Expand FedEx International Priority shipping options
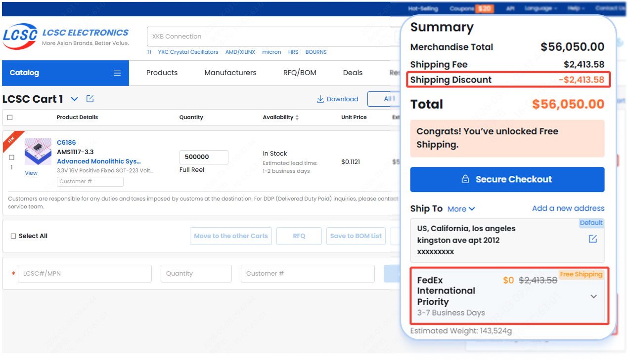 (x=594, y=296)
